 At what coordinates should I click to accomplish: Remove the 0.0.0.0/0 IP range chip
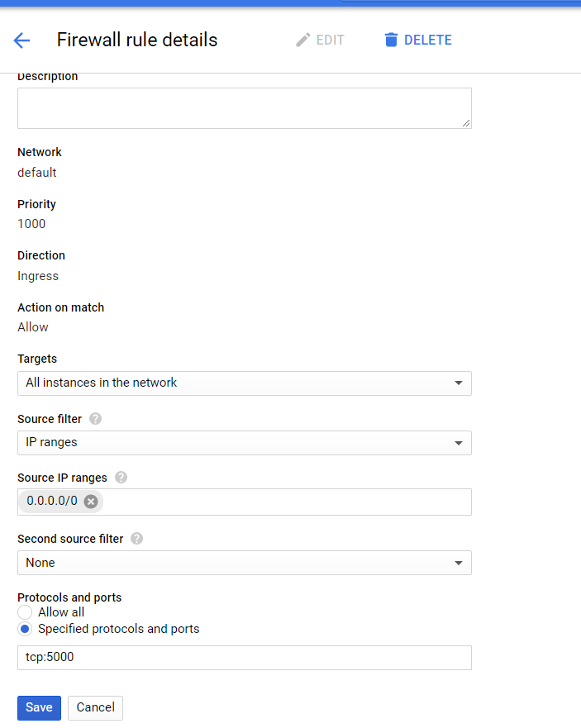[x=91, y=502]
